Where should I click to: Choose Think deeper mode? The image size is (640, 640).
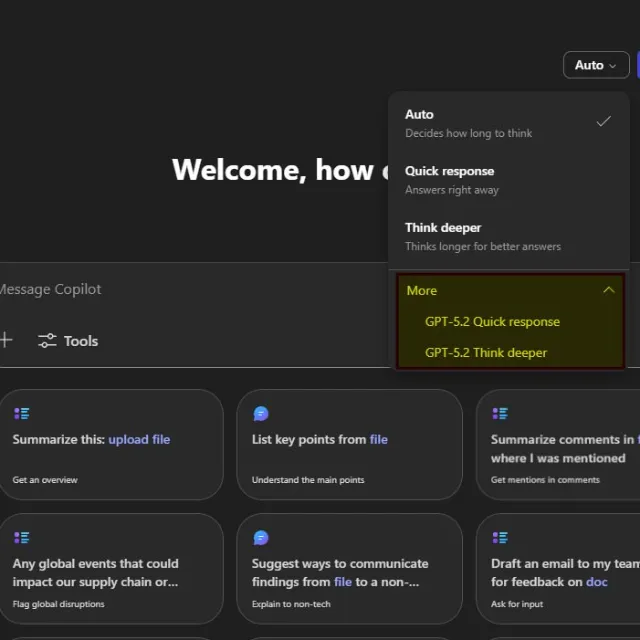click(509, 237)
